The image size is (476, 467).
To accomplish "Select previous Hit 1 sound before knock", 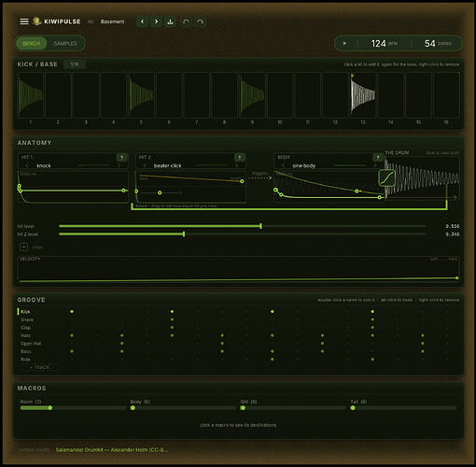I will 27,165.
